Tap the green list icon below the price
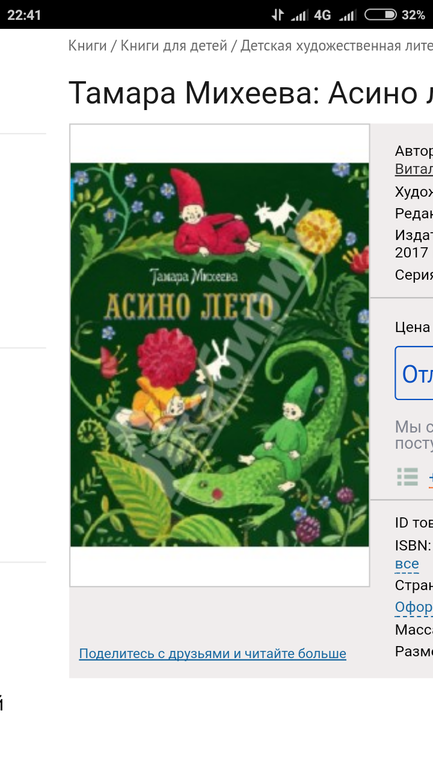Image resolution: width=433 pixels, height=770 pixels. point(407,476)
